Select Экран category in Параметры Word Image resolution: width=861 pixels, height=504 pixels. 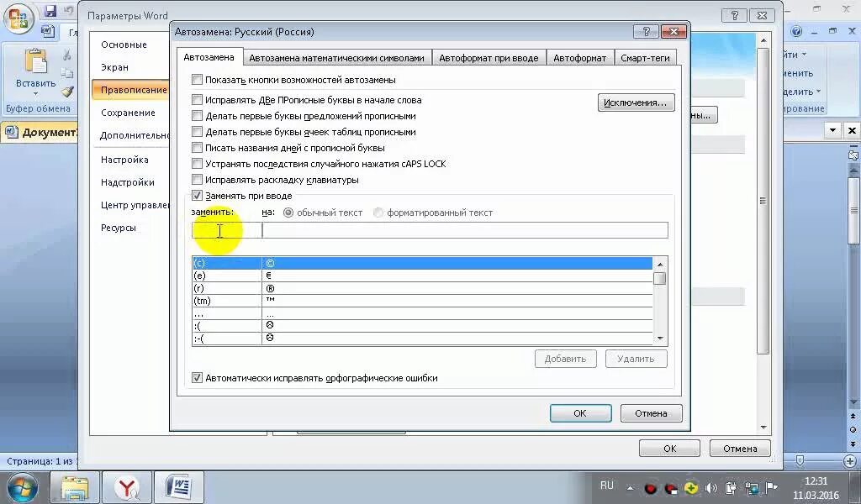point(114,67)
